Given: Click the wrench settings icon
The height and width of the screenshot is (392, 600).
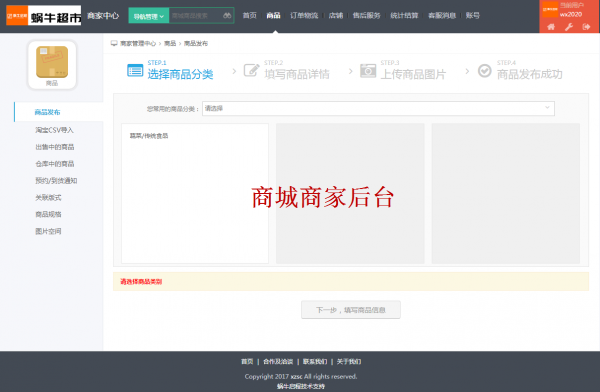Looking at the screenshot, I should pos(569,27).
